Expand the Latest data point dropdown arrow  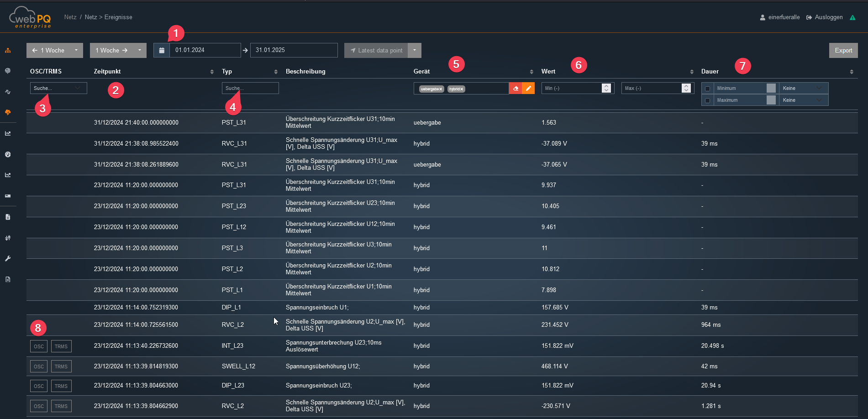415,50
